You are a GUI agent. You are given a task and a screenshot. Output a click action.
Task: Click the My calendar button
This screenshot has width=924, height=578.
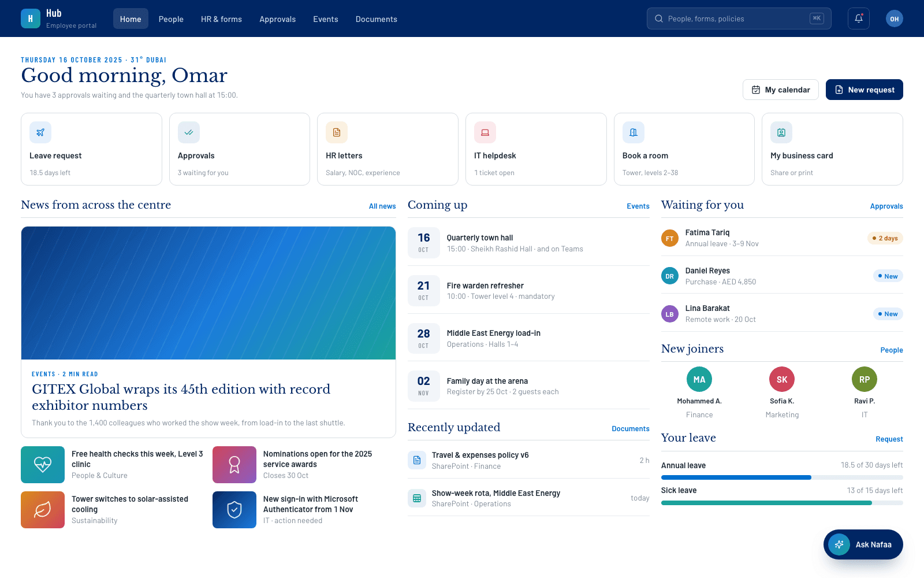click(781, 90)
